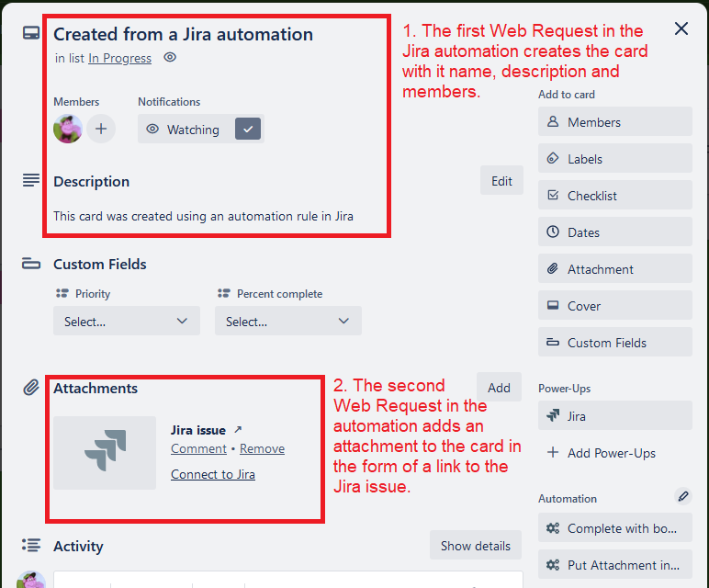Add a Checklist to the card

pos(615,195)
